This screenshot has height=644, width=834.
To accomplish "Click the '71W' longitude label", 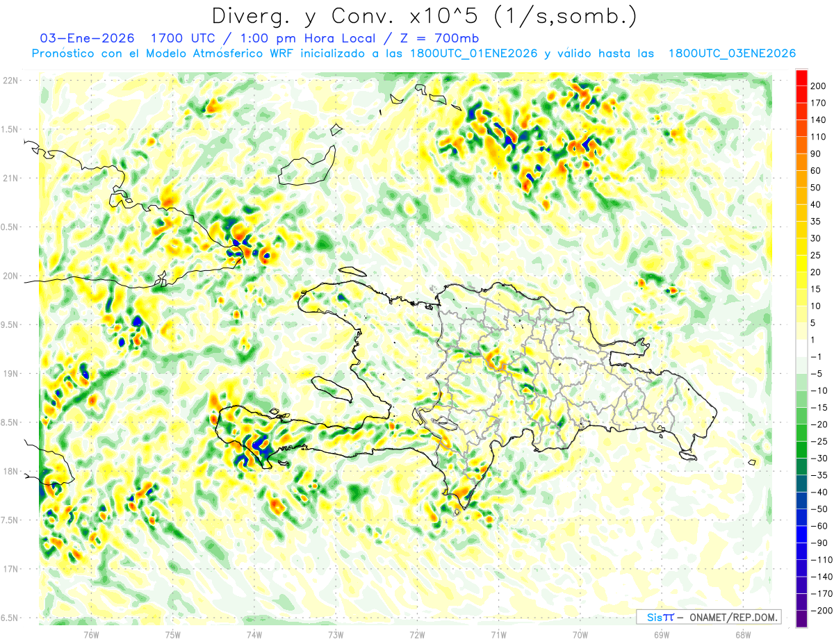I will click(498, 634).
